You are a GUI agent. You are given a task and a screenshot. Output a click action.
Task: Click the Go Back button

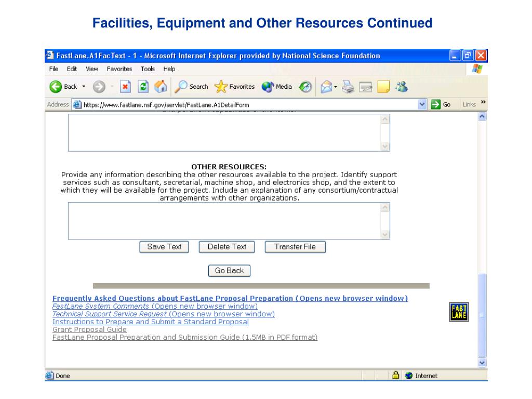click(229, 271)
